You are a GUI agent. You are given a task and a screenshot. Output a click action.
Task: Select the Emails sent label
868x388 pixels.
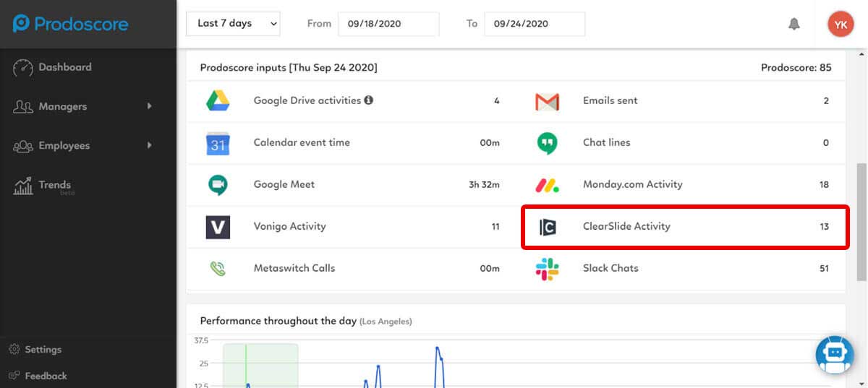[610, 100]
